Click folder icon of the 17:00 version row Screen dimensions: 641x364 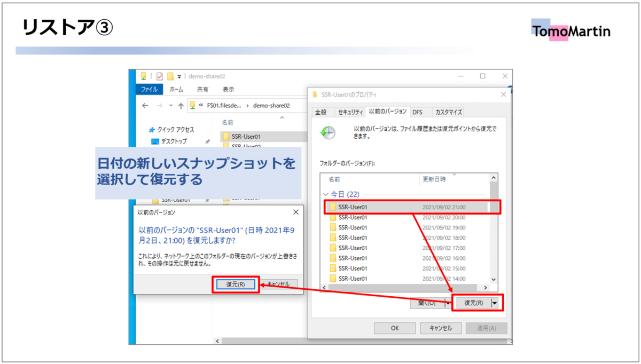[x=333, y=248]
